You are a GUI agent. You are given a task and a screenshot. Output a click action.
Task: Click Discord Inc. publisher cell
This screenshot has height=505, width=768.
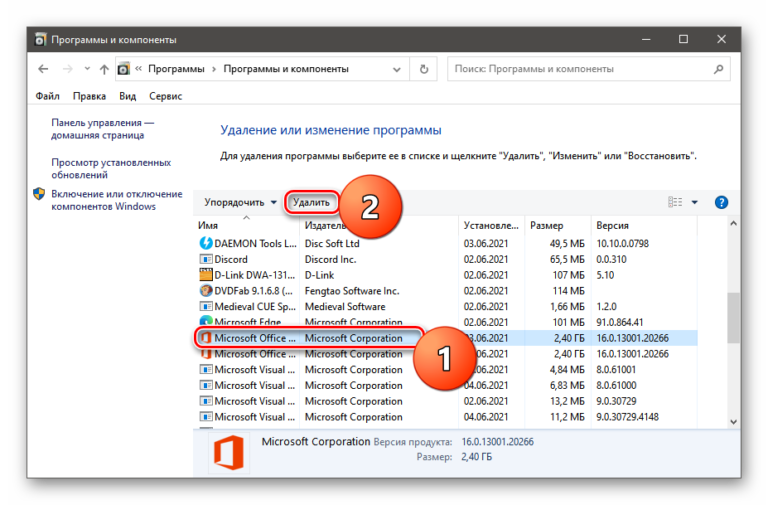[330, 259]
